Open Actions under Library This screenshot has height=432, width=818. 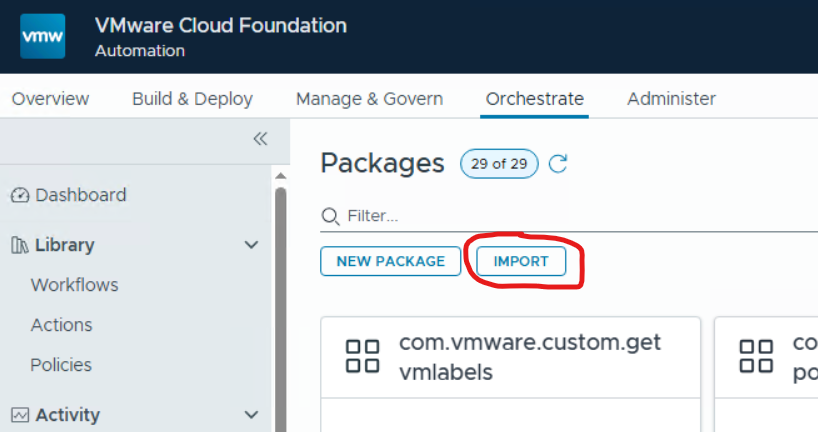pyautogui.click(x=62, y=325)
